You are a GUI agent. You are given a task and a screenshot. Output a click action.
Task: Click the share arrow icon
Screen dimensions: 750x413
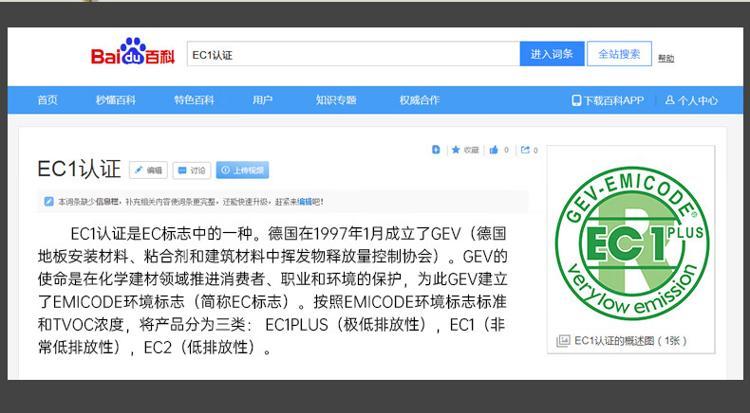525,150
